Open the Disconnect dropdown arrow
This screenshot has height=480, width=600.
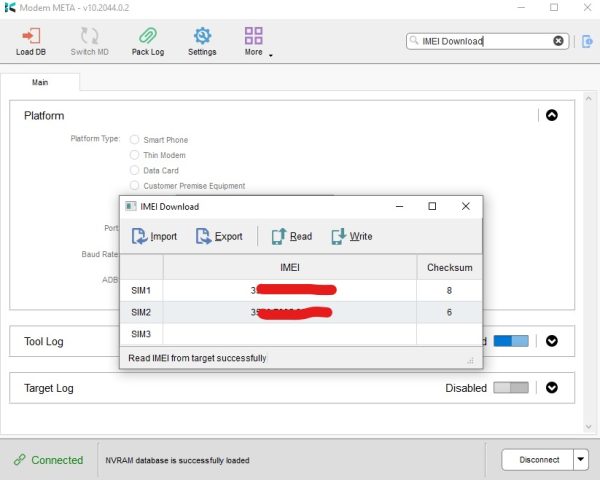coord(580,460)
